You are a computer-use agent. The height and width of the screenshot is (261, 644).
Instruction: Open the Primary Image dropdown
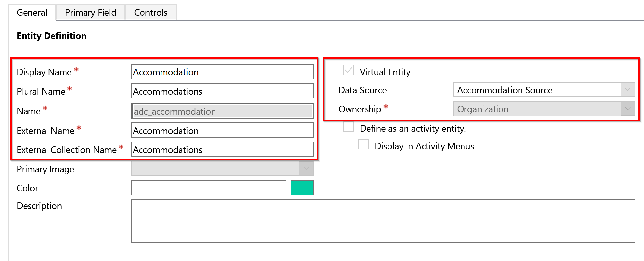point(222,168)
